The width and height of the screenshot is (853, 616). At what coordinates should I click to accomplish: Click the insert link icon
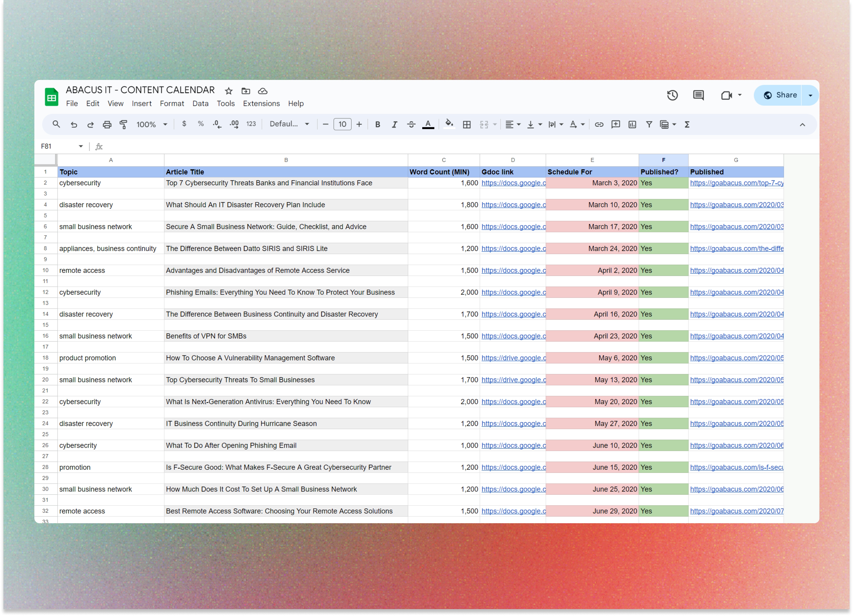coord(599,125)
